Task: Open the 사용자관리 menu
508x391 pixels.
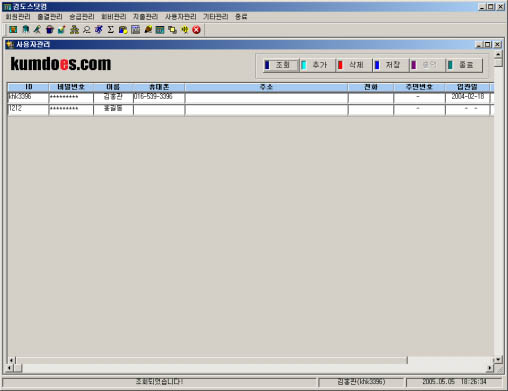Action: point(181,17)
